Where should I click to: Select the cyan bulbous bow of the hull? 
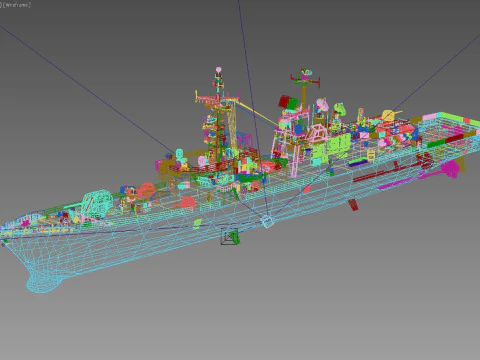pos(44,284)
